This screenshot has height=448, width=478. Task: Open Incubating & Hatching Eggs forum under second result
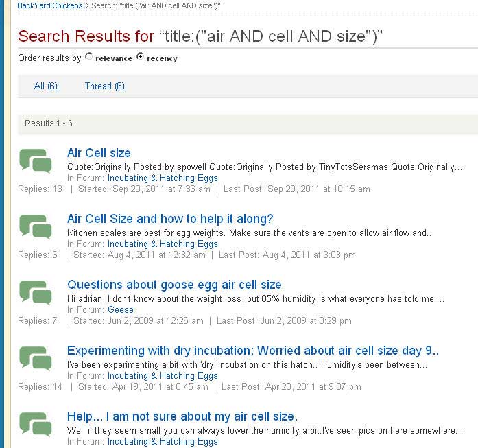[163, 244]
